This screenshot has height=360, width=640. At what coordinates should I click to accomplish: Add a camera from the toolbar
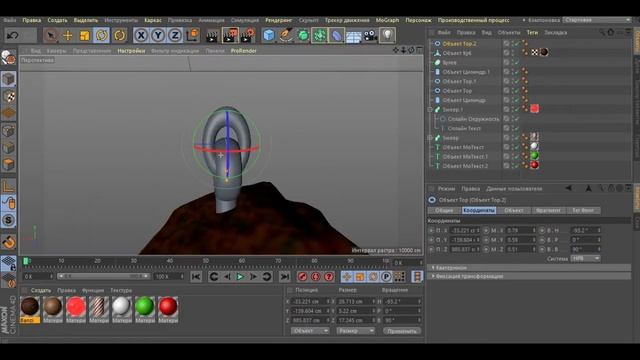click(370, 36)
